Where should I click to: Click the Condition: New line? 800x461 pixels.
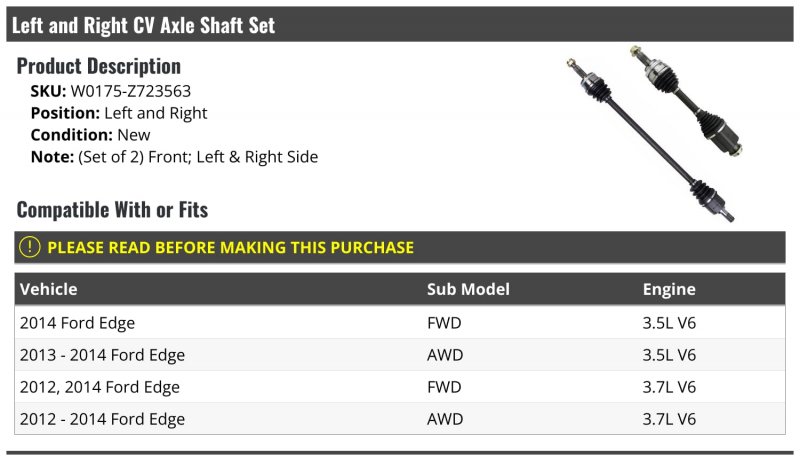pos(90,135)
